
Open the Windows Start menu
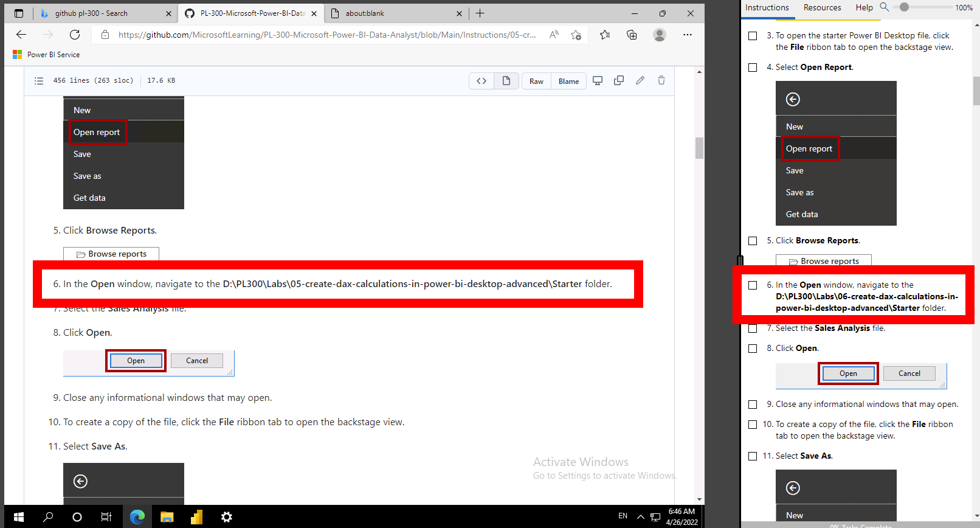18,517
